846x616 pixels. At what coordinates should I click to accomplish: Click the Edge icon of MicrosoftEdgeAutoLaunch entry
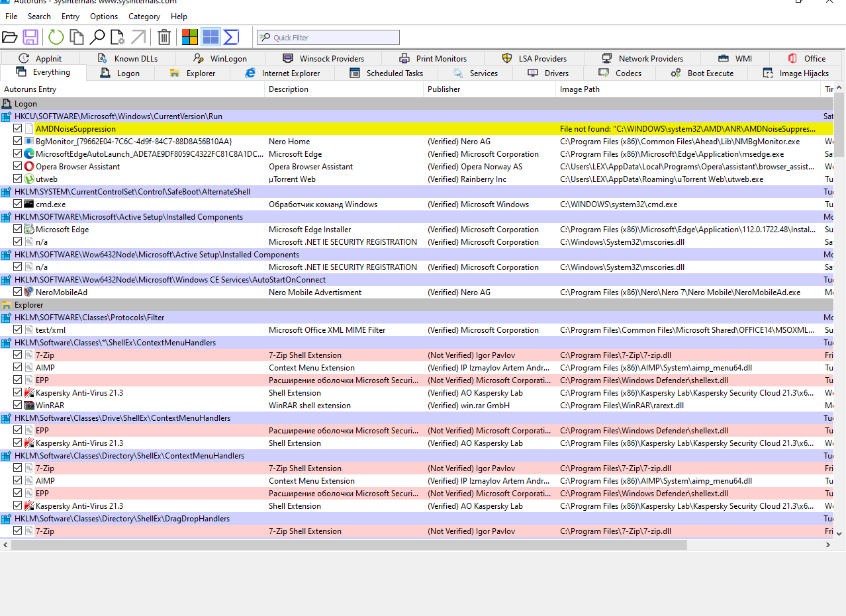29,154
